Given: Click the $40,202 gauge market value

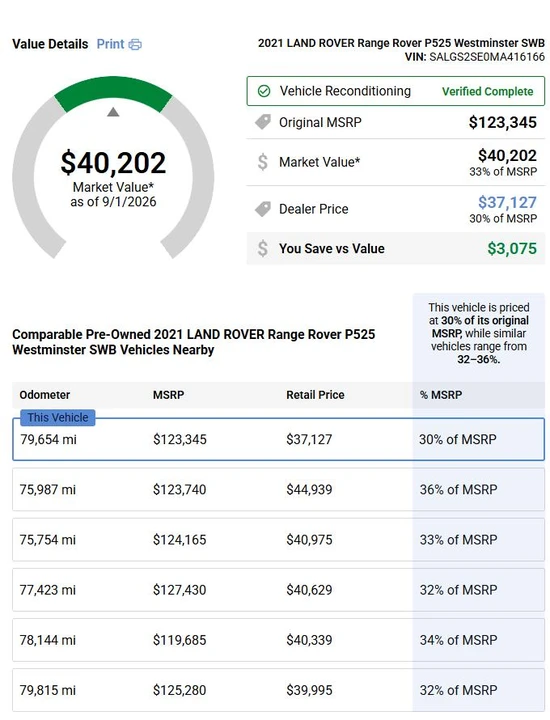Looking at the screenshot, I should (113, 163).
